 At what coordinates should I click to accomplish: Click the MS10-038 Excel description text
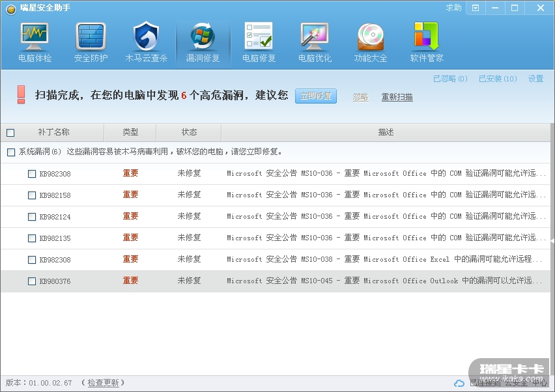click(x=384, y=259)
